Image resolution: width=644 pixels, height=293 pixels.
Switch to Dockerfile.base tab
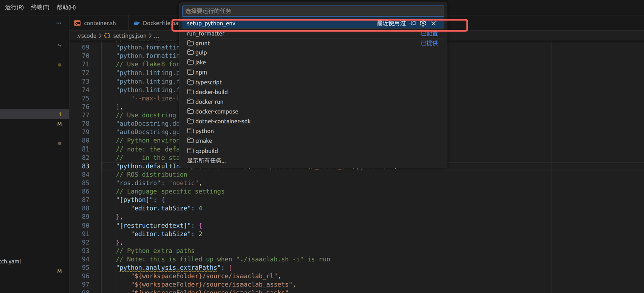coord(154,23)
